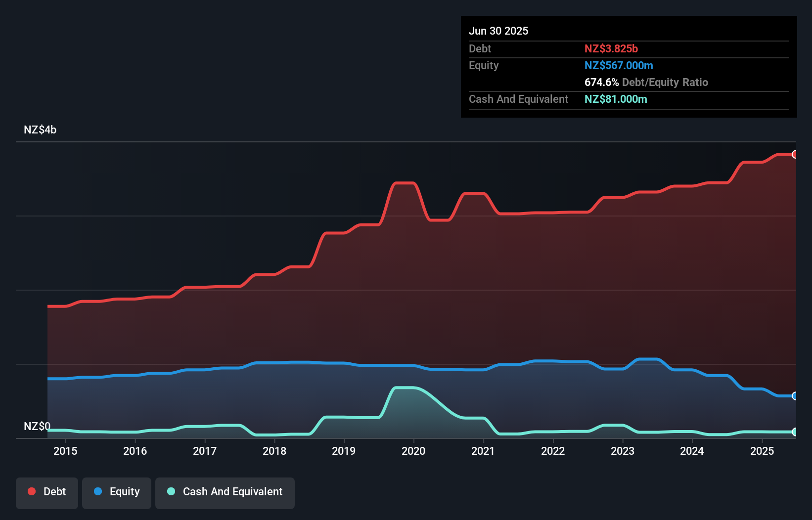Image resolution: width=812 pixels, height=520 pixels.
Task: Select the Debt legend label
Action: pos(54,491)
